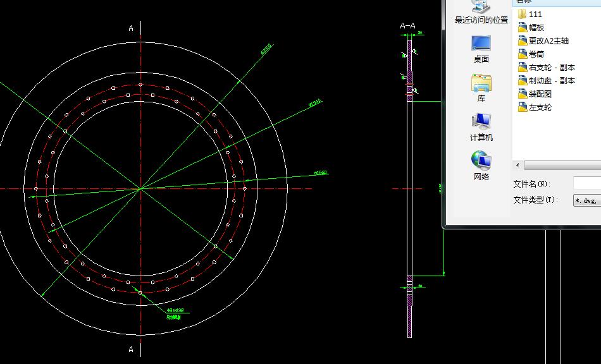Choose the 制动盘 - 副本 file
The image size is (601, 364).
click(547, 81)
